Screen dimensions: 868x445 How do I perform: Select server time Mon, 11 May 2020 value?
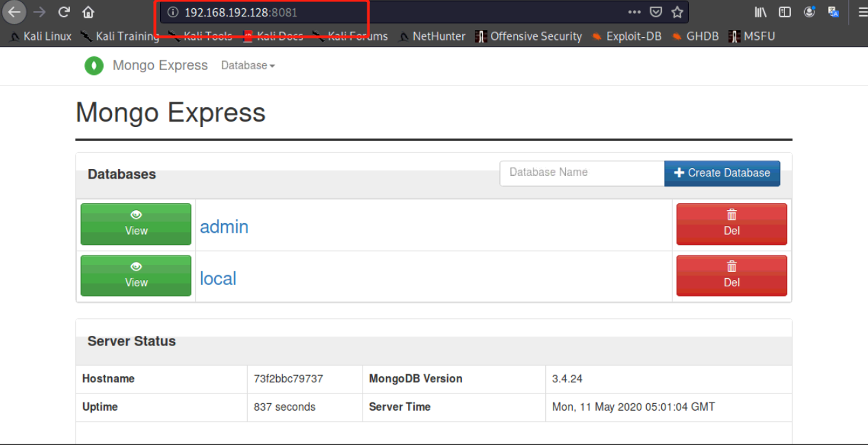coord(633,407)
